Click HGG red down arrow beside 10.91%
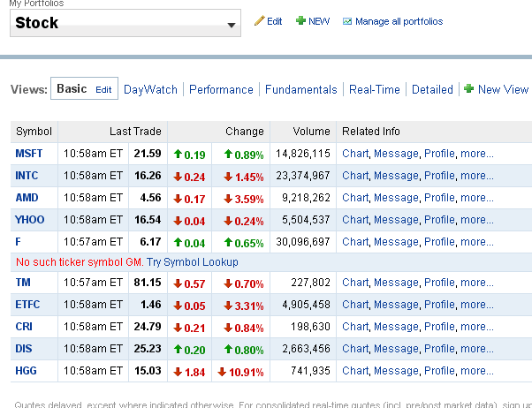The height and width of the screenshot is (408, 532). point(222,372)
